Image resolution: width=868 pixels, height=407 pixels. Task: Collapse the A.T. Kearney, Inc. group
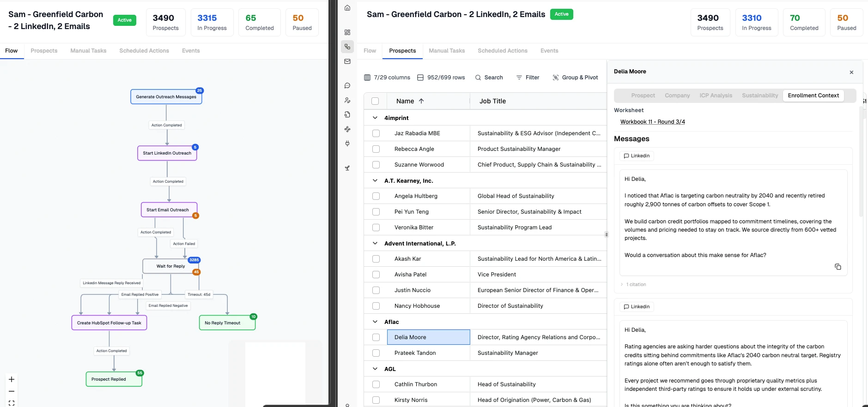click(x=375, y=180)
